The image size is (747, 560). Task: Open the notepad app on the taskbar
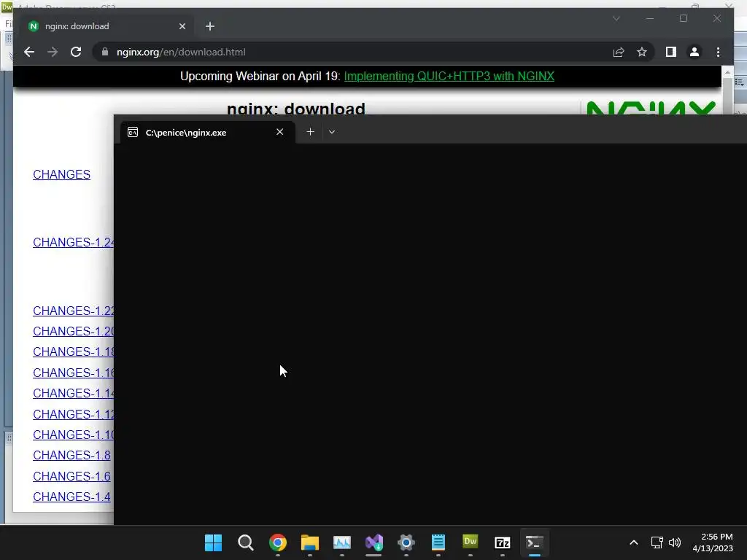click(x=438, y=542)
